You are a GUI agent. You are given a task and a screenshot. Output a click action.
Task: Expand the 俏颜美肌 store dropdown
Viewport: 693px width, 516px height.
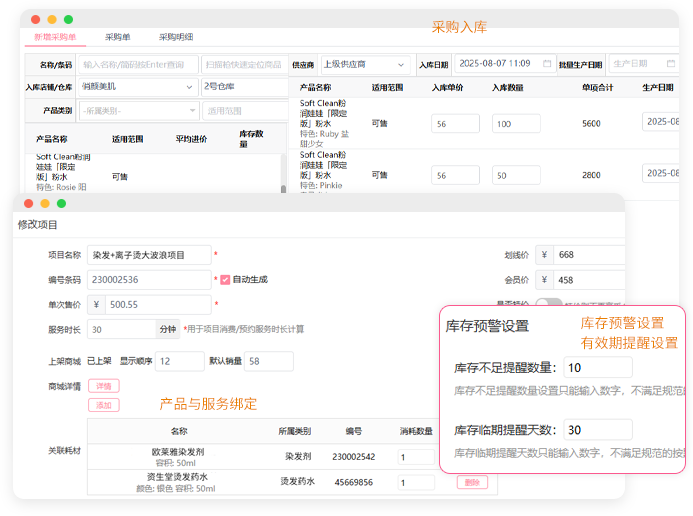[138, 87]
